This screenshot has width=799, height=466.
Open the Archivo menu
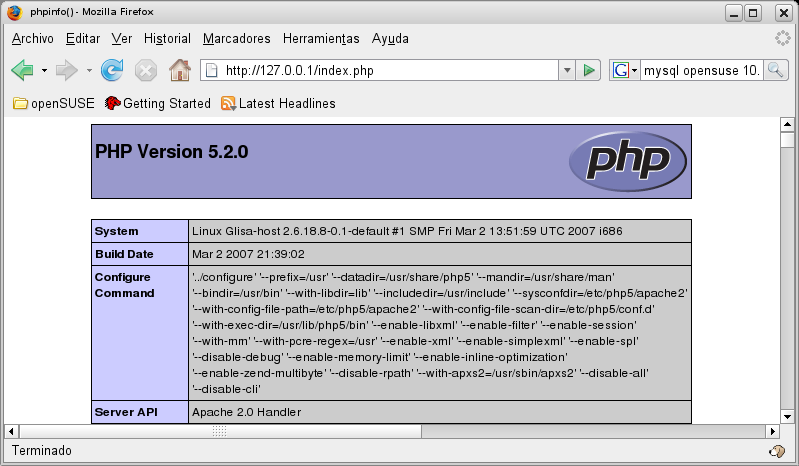pyautogui.click(x=32, y=38)
